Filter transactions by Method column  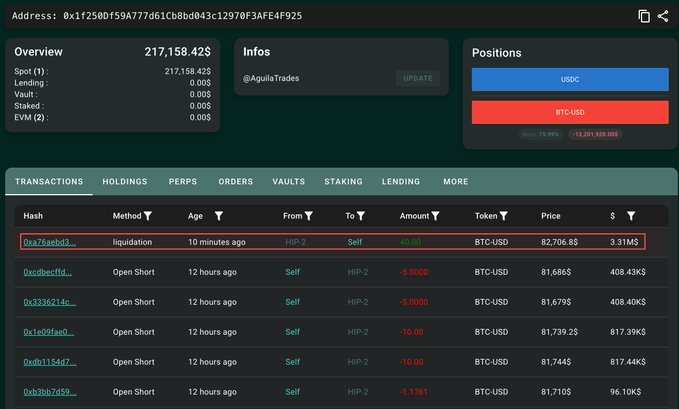coord(148,216)
